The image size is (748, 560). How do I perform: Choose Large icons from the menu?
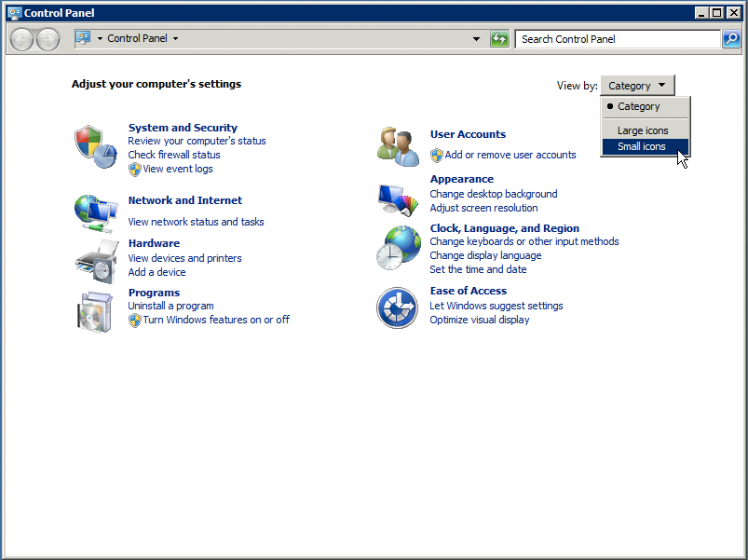tap(646, 130)
